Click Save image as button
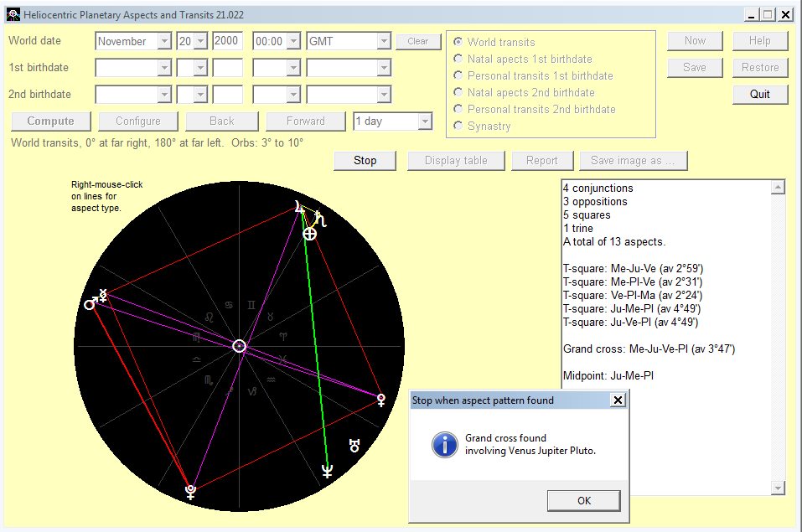 pyautogui.click(x=634, y=161)
